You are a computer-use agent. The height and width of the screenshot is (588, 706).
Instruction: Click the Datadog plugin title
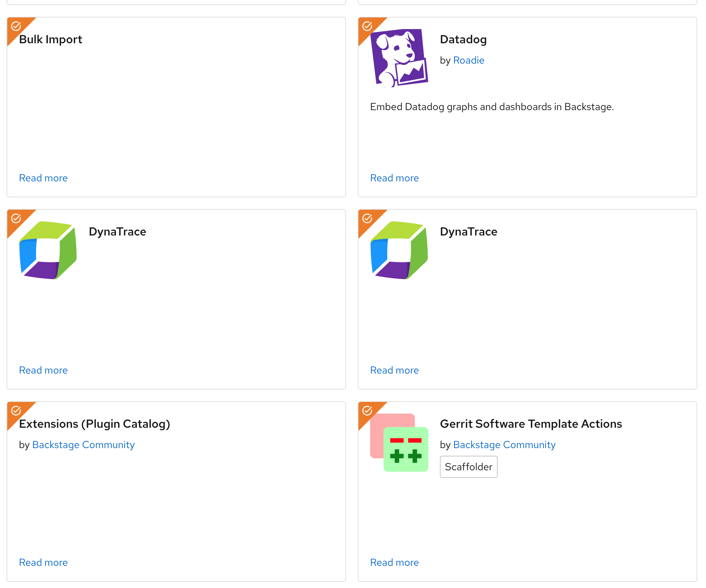click(x=463, y=39)
